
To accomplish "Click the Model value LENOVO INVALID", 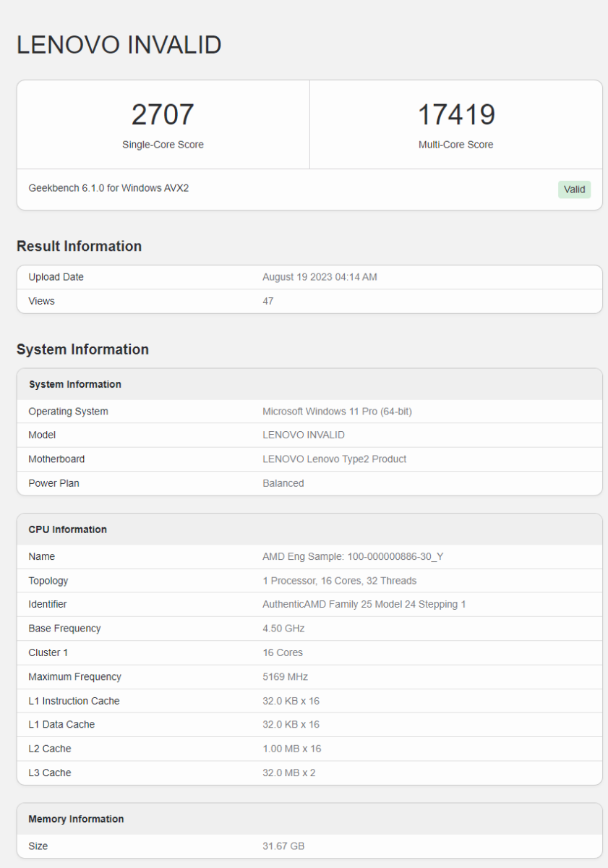I will [304, 435].
